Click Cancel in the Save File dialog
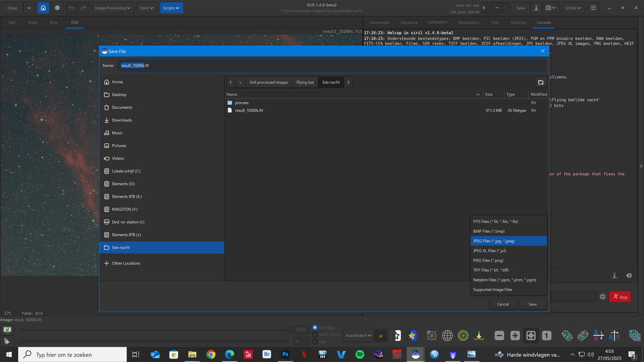Screen dimensions: 644x362 (x=503, y=304)
